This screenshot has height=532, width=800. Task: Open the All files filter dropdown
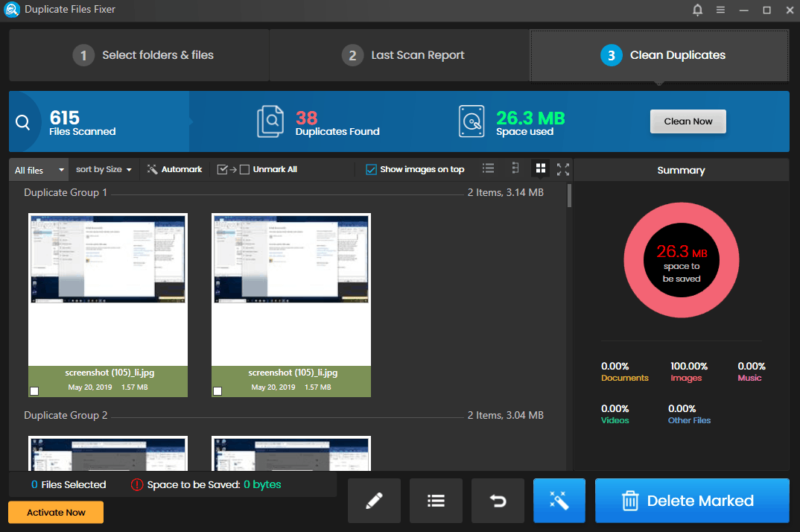[39, 170]
